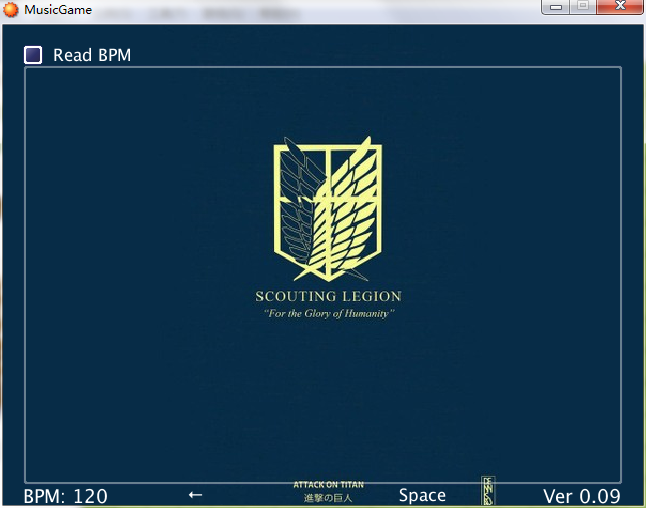646x508 pixels.
Task: Click the Read BPM label
Action: pos(92,55)
